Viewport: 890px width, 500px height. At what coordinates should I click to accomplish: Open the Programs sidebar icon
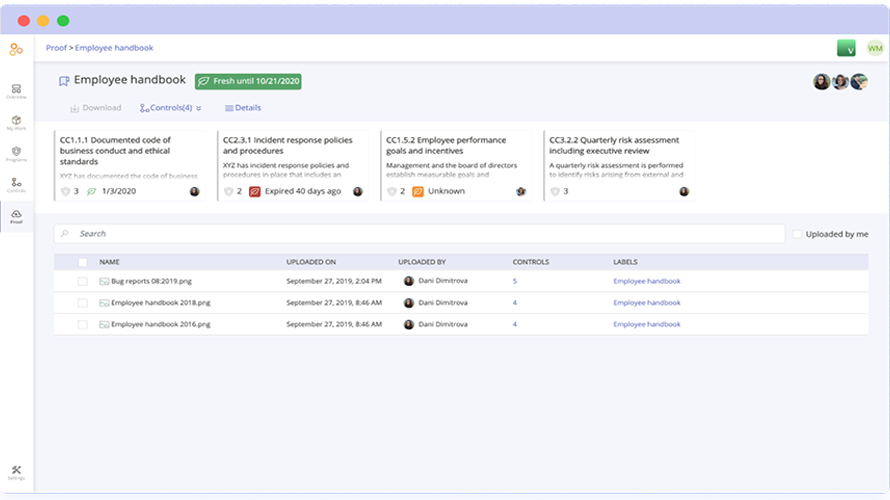click(x=16, y=154)
